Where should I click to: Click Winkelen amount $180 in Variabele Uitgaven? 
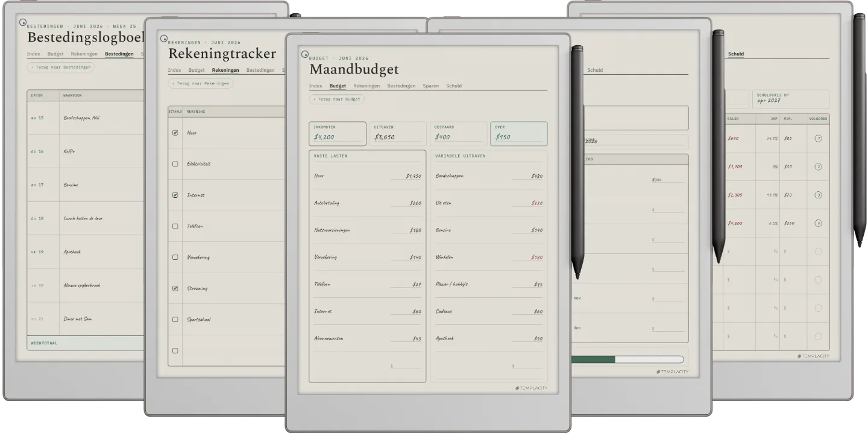pyautogui.click(x=537, y=258)
